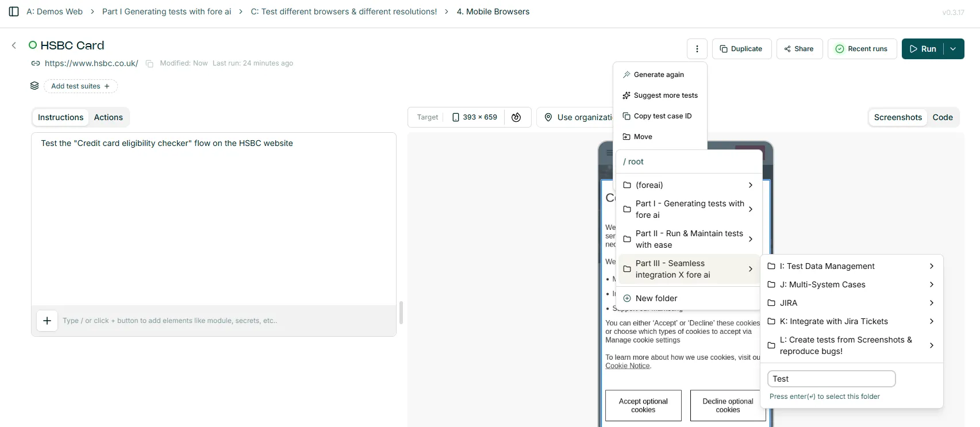Copy the HSBC URL with copy icon
Image resolution: width=980 pixels, height=427 pixels.
149,64
